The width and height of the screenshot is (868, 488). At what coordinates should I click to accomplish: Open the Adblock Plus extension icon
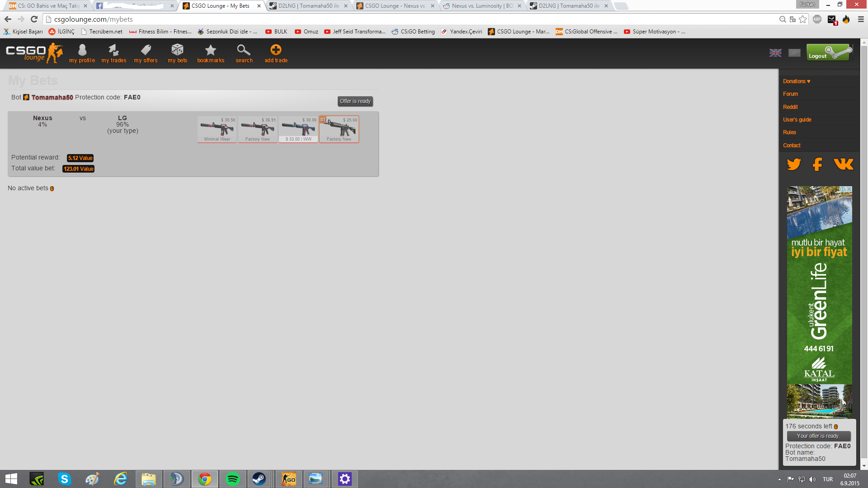pos(817,19)
